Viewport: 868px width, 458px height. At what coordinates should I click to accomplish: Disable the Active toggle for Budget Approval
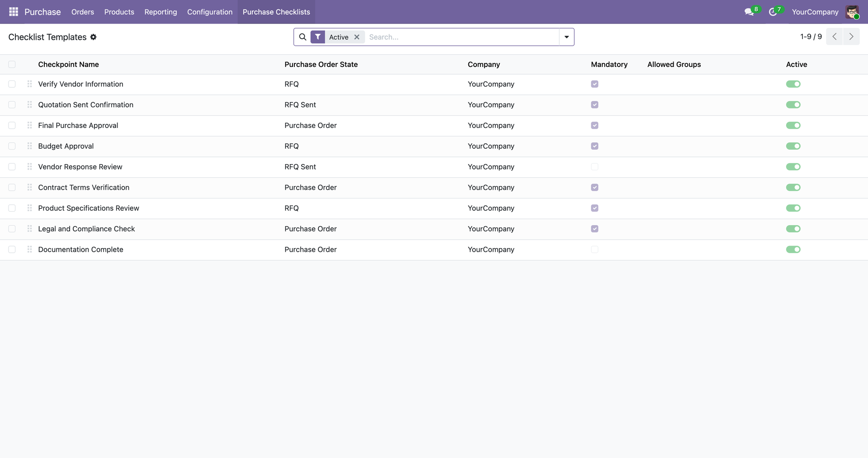[x=794, y=146]
